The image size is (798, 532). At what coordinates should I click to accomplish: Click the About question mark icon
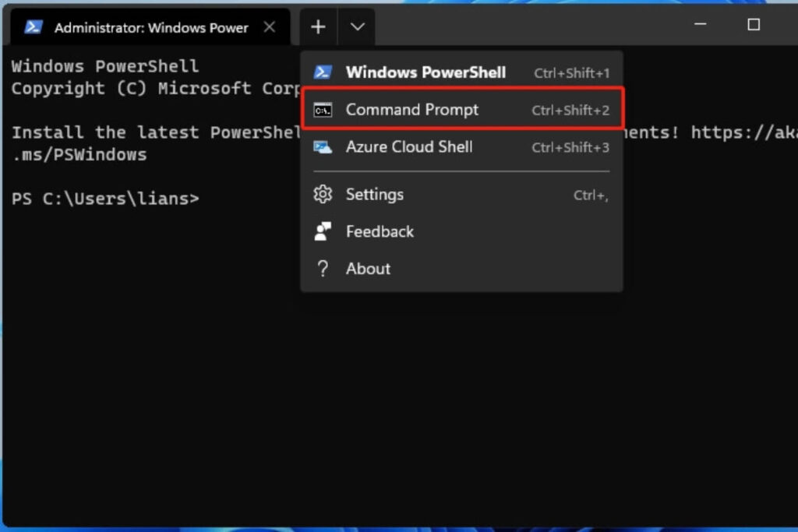click(x=322, y=268)
